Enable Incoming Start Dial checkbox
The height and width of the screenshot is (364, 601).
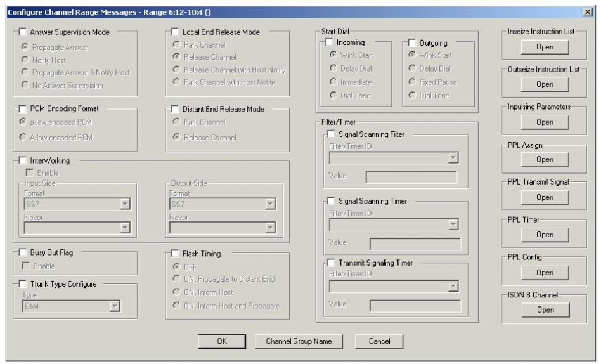(329, 42)
